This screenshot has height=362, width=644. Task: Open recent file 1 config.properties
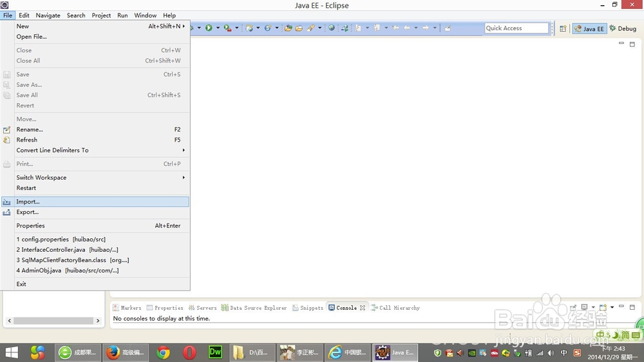(95, 239)
